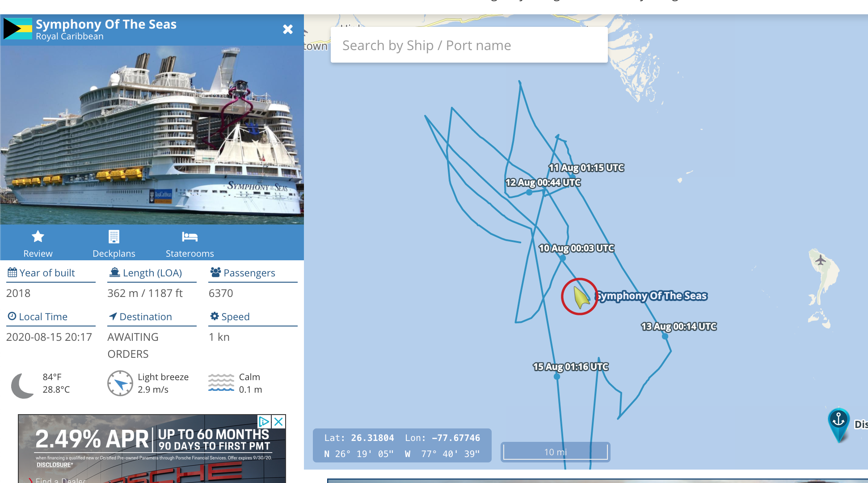Image resolution: width=868 pixels, height=483 pixels.
Task: Click the Year of built calendar icon
Action: (x=13, y=272)
